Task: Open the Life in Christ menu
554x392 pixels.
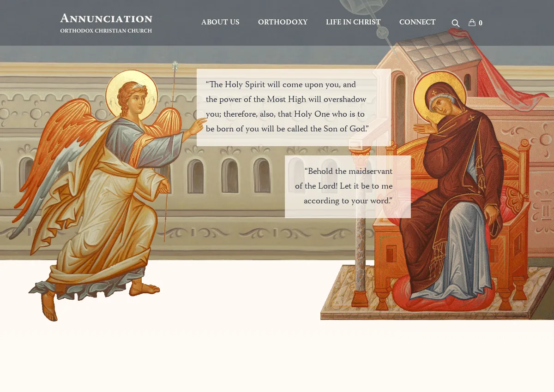Action: pos(353,22)
